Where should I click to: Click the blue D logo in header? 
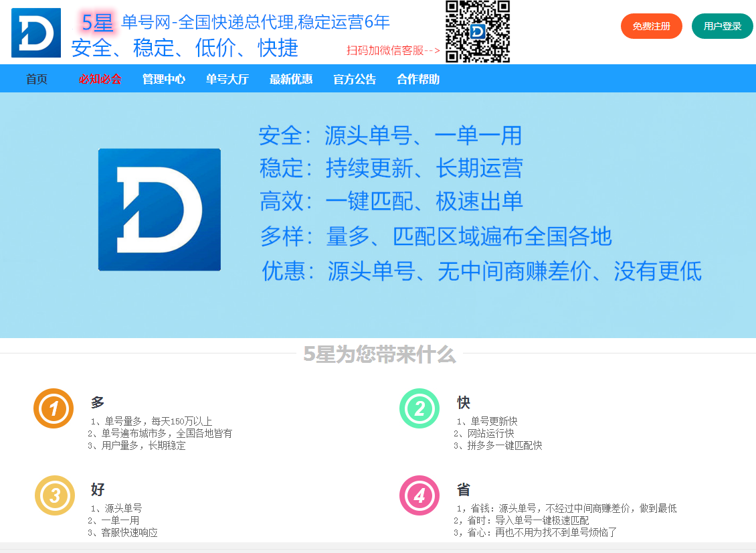click(36, 33)
